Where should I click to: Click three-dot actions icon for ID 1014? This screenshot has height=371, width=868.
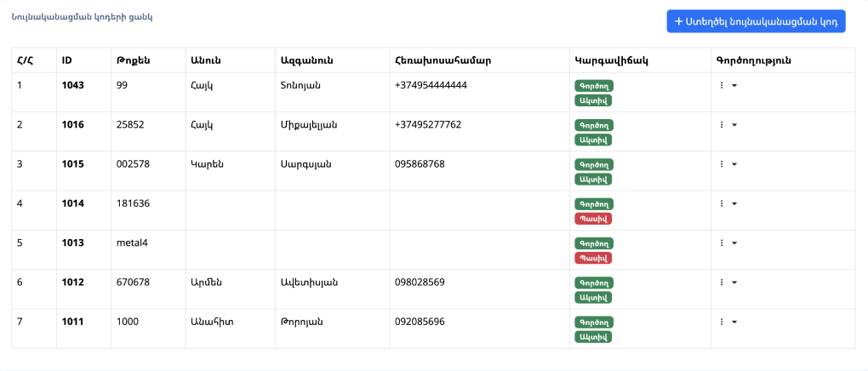point(722,203)
